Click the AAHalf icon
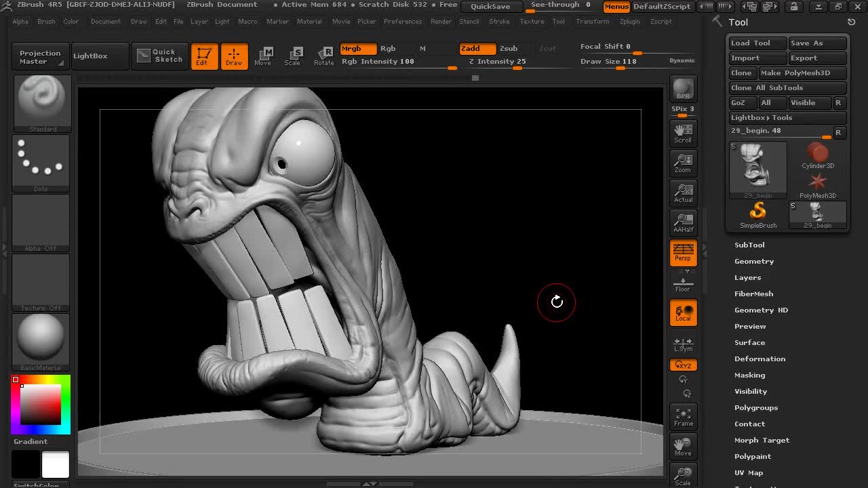The width and height of the screenshot is (868, 488). tap(683, 223)
